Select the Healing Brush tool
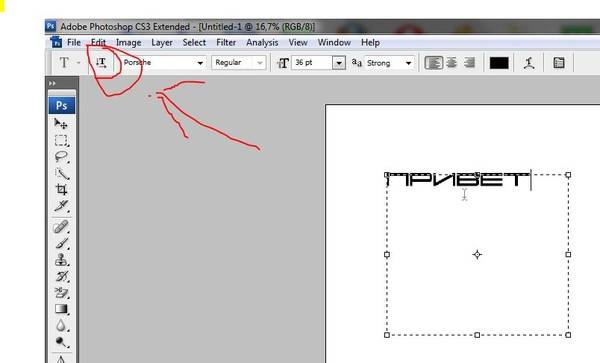 (61, 227)
